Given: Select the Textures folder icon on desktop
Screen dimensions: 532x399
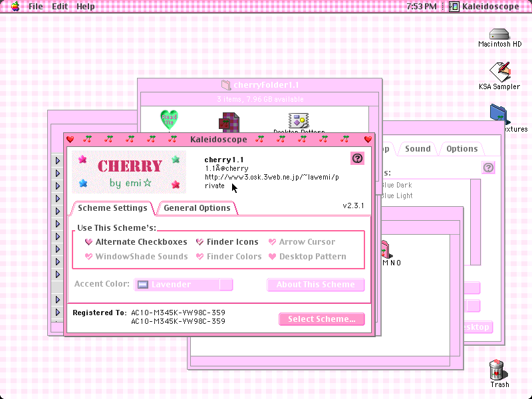Looking at the screenshot, I should [x=499, y=114].
